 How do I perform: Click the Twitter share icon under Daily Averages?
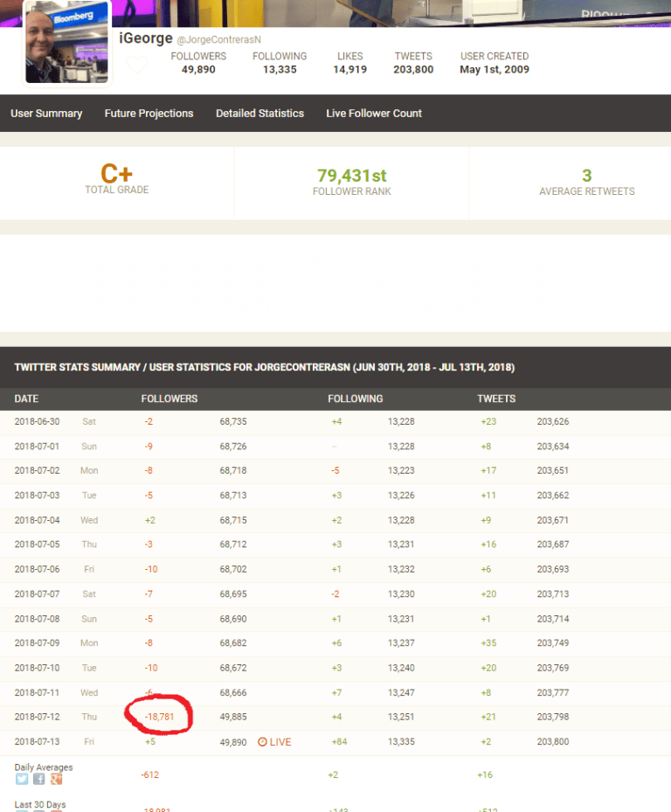click(x=22, y=780)
